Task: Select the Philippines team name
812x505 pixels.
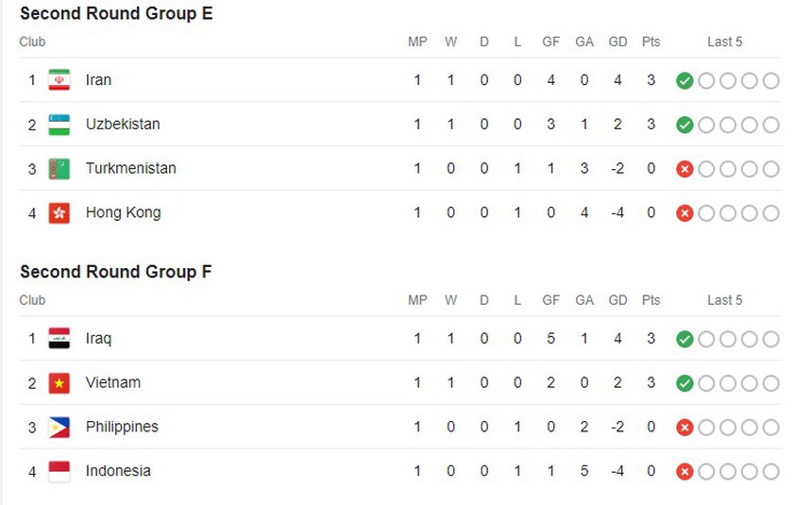Action: (x=122, y=428)
